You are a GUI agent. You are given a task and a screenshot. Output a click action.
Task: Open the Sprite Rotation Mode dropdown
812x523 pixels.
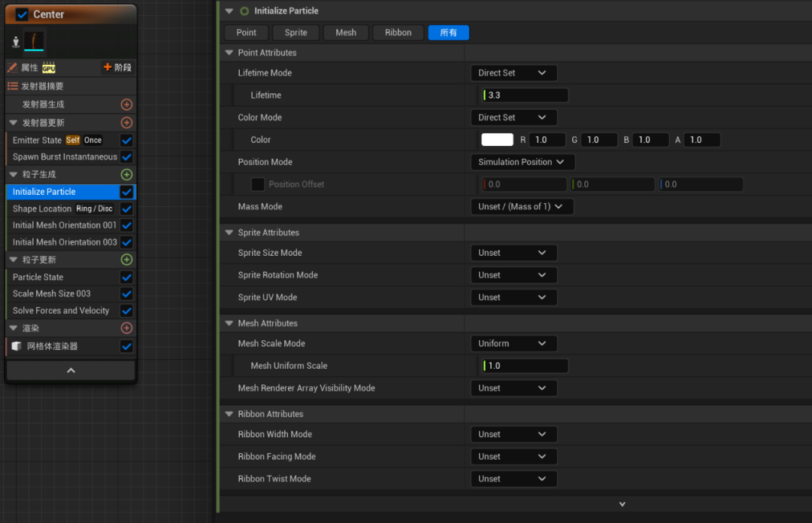[x=514, y=275]
